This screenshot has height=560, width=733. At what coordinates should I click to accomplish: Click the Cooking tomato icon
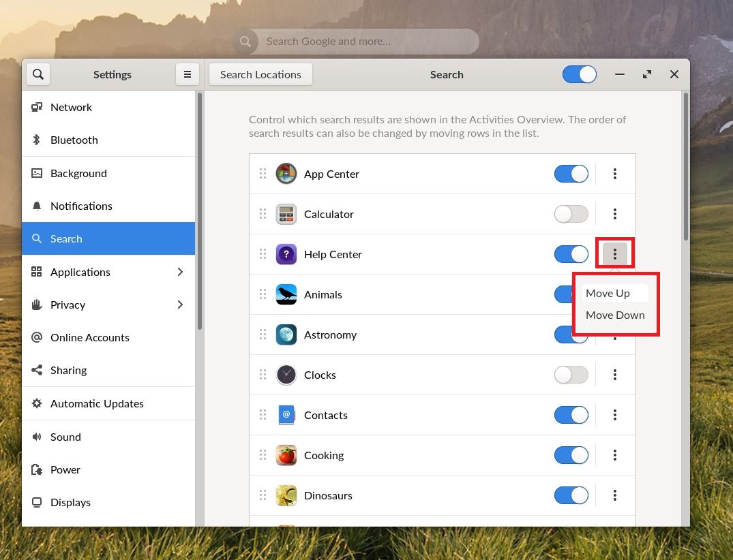pyautogui.click(x=286, y=455)
